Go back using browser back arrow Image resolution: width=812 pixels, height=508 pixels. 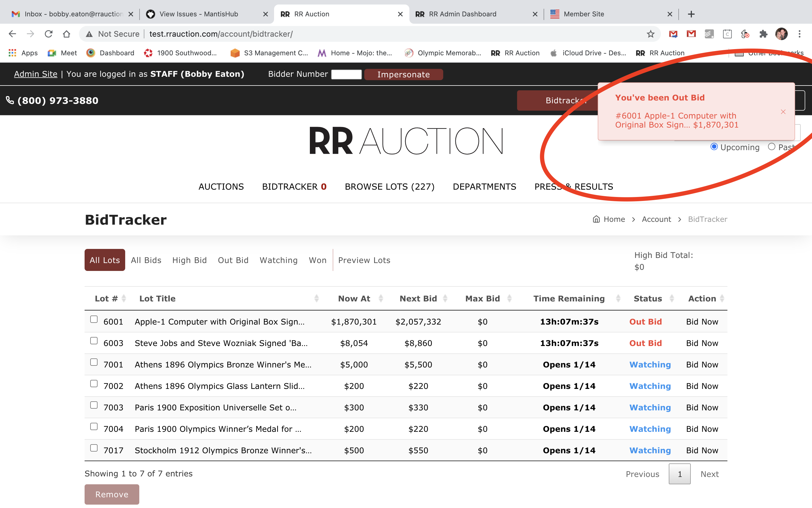pos(12,34)
